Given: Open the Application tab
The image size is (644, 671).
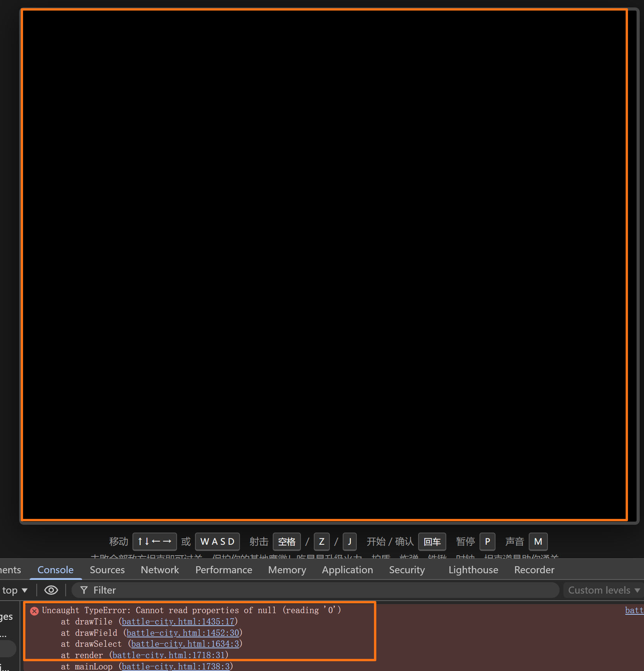Looking at the screenshot, I should tap(347, 570).
